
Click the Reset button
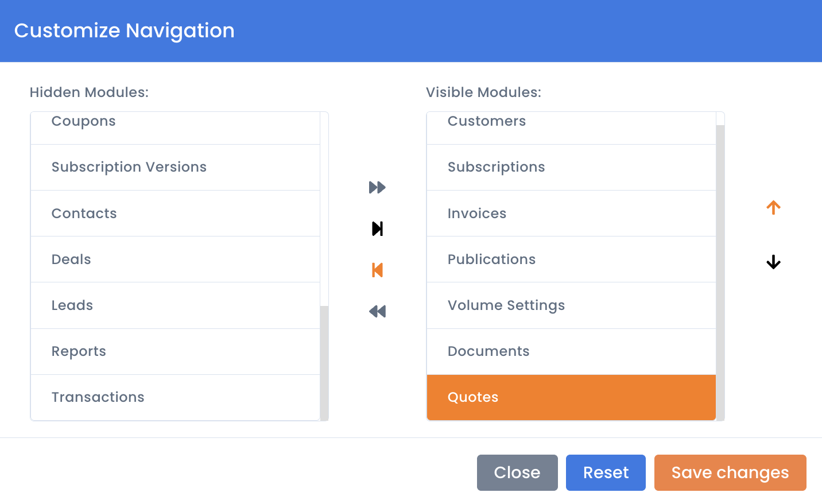pyautogui.click(x=606, y=472)
